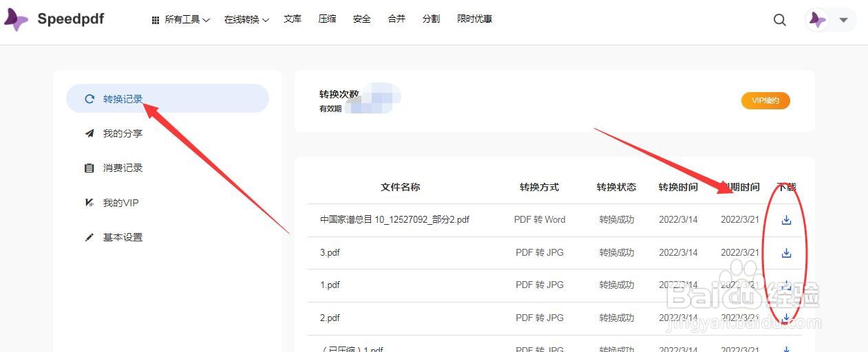Click the pencil icon for 基本设置
This screenshot has width=868, height=352.
click(89, 237)
